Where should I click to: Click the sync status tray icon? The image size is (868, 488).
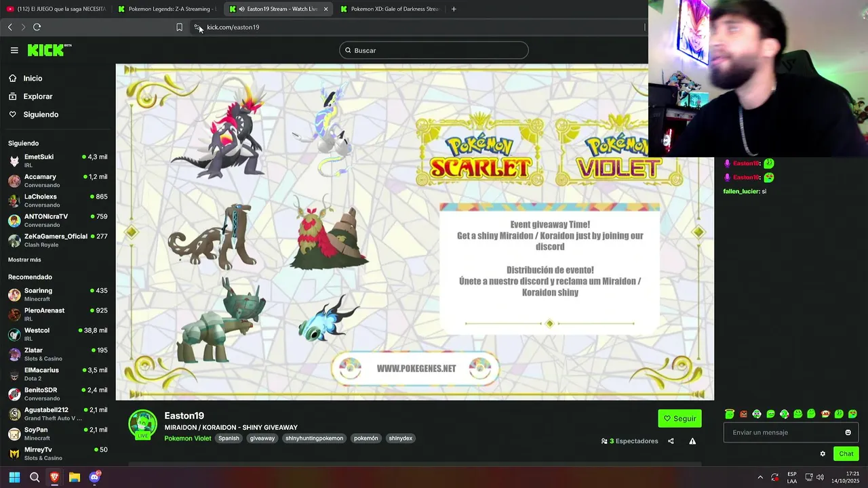click(775, 477)
